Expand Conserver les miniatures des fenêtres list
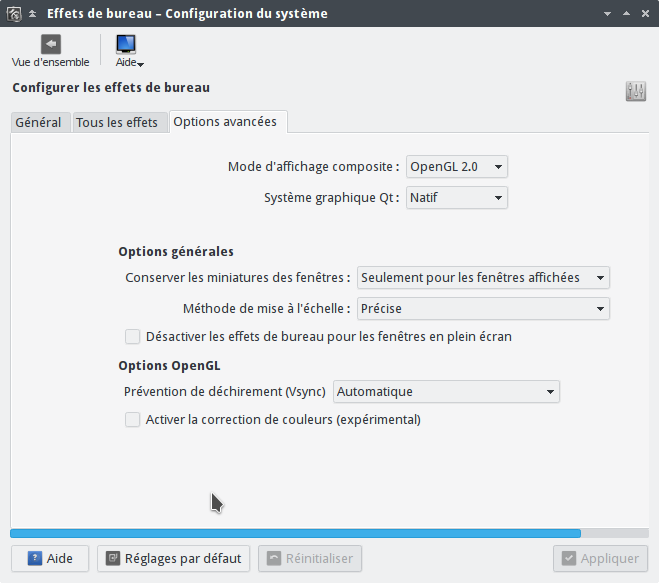This screenshot has height=583, width=659. click(483, 277)
